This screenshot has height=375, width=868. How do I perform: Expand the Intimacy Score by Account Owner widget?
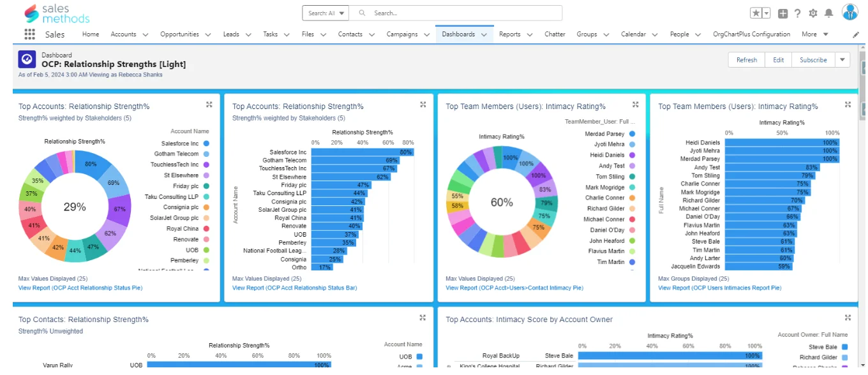(848, 318)
